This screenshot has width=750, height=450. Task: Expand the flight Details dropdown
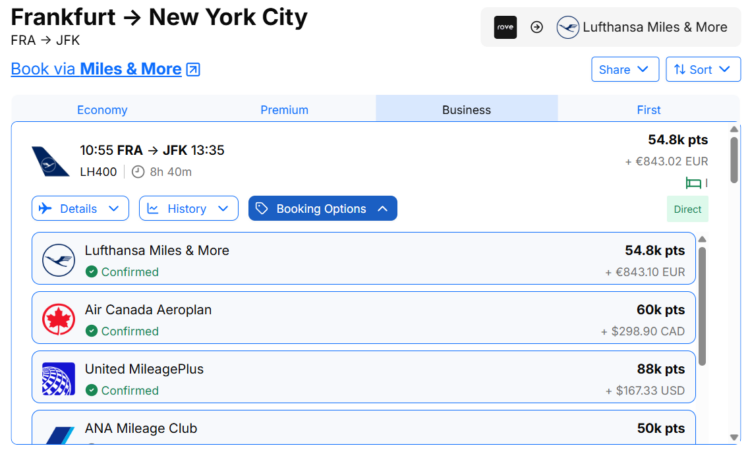(x=80, y=209)
